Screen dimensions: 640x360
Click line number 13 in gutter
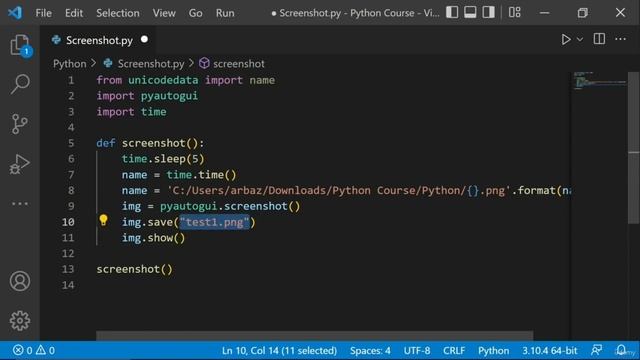[68, 269]
